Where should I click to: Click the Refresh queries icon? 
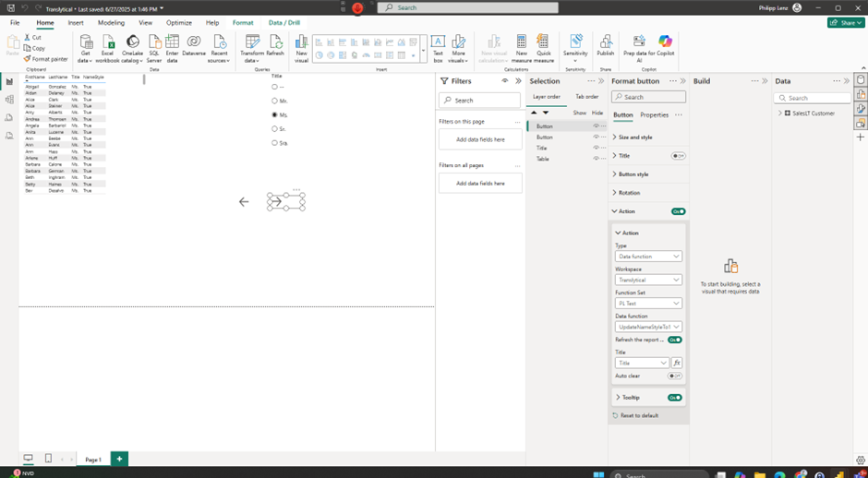pyautogui.click(x=275, y=42)
